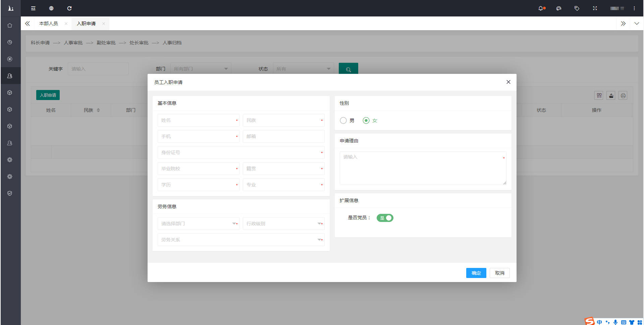This screenshot has height=325, width=644.
Task: Click the tag icon in header
Action: [x=577, y=8]
